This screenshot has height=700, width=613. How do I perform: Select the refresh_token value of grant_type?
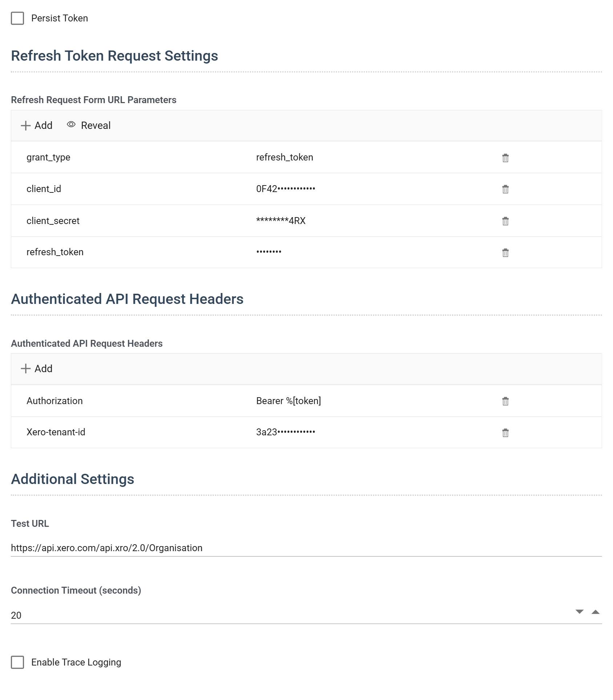[x=285, y=157]
